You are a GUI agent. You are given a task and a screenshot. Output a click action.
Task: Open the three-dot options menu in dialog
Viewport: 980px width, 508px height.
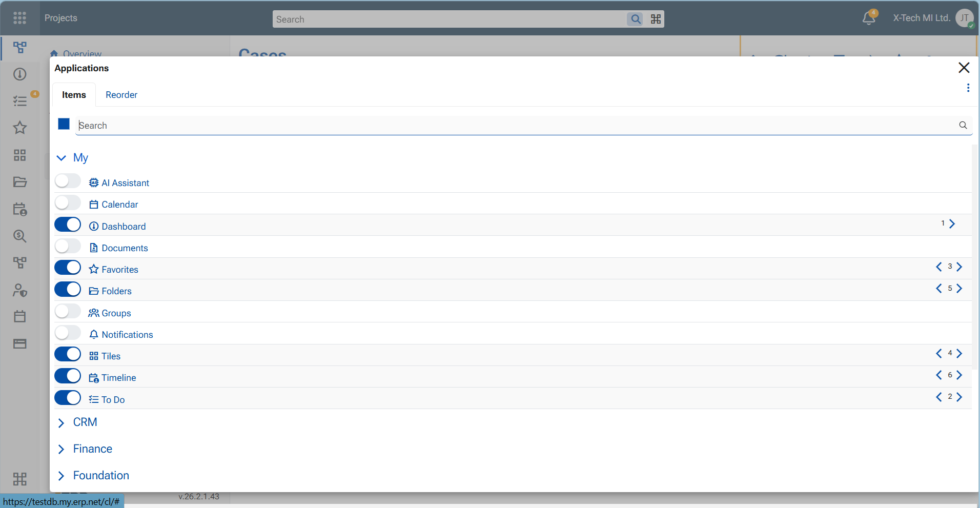pos(968,88)
